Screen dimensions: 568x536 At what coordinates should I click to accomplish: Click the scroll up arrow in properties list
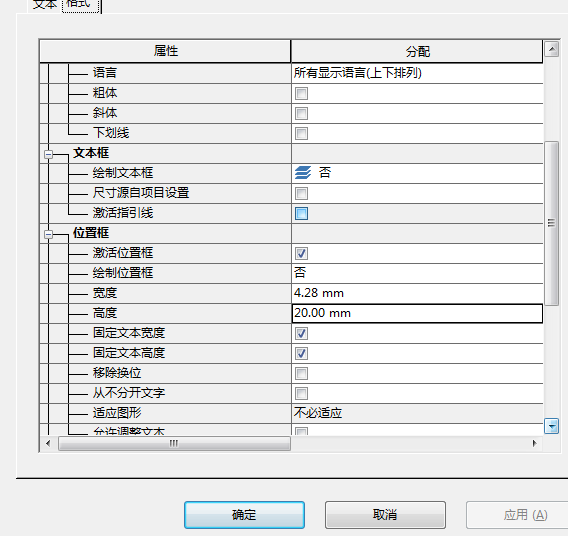pyautogui.click(x=552, y=49)
